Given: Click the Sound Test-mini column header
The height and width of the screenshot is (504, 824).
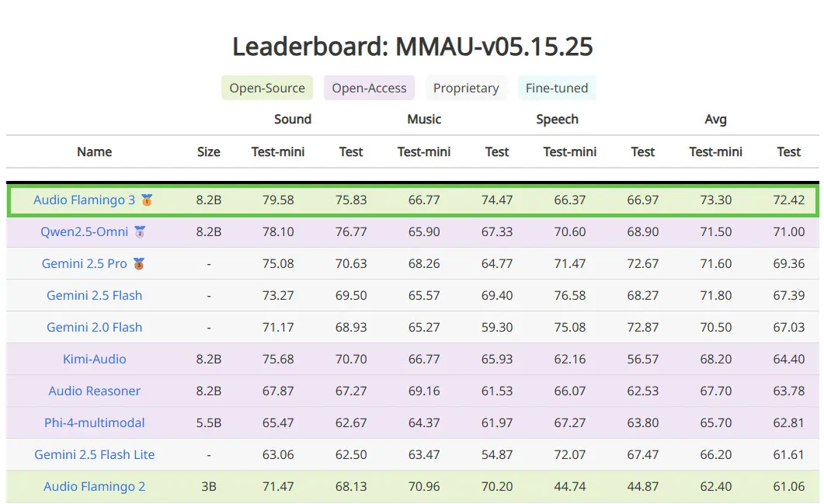Looking at the screenshot, I should (278, 152).
